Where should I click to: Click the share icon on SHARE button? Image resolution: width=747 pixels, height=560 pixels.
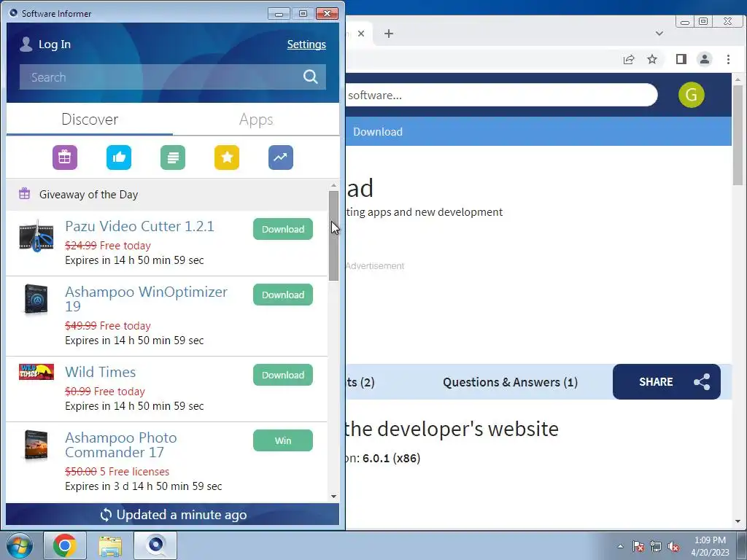coord(702,382)
